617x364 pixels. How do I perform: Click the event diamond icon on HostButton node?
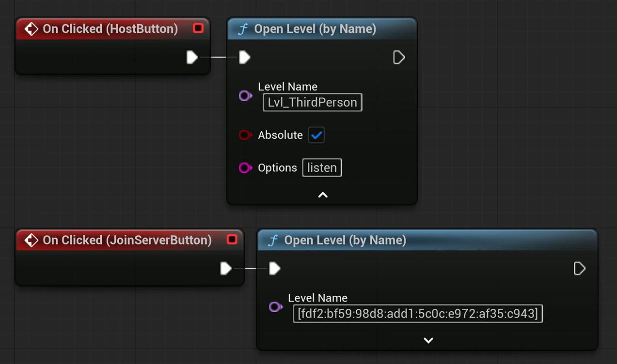32,29
